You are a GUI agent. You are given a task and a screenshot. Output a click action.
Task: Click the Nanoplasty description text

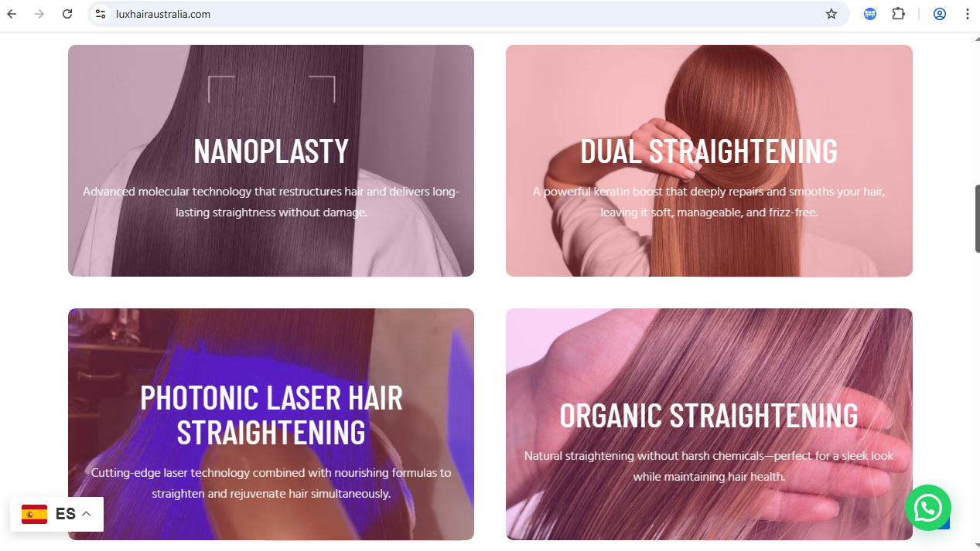pyautogui.click(x=271, y=202)
